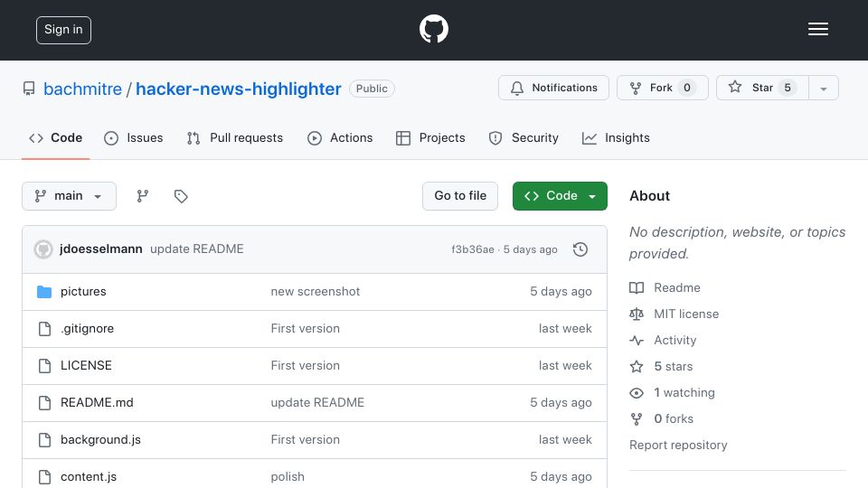Screen dimensions: 868x488
Task: Click the file icon beside LICENSE
Action: 44,366
